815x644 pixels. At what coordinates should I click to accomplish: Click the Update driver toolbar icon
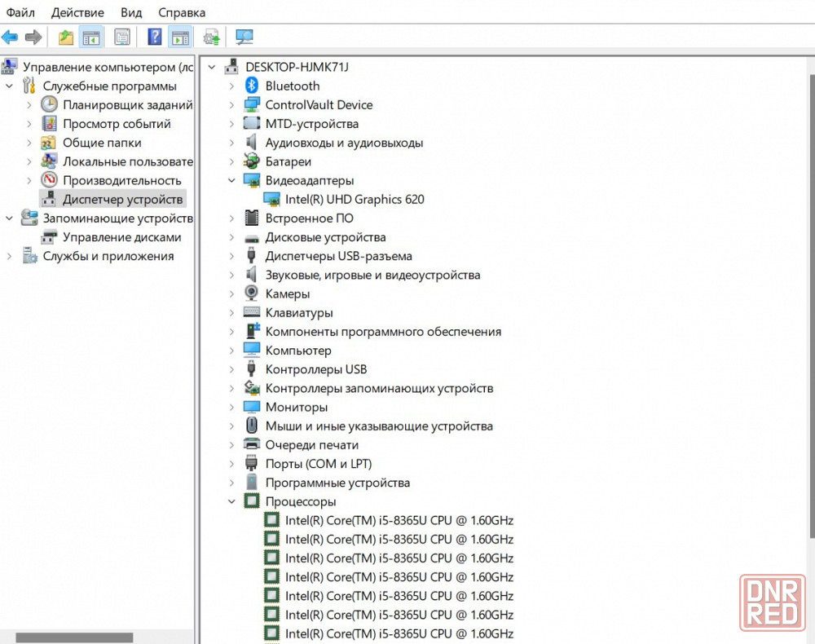(x=212, y=37)
